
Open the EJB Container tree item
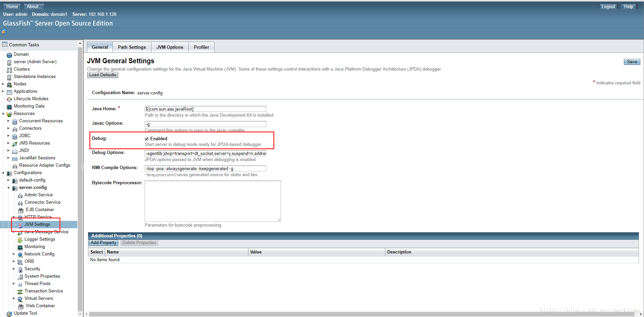point(40,210)
